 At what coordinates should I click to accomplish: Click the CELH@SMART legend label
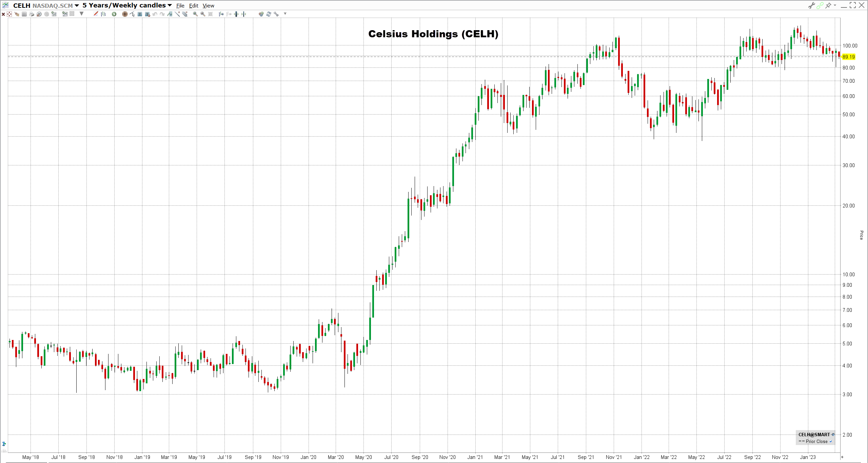tap(814, 435)
